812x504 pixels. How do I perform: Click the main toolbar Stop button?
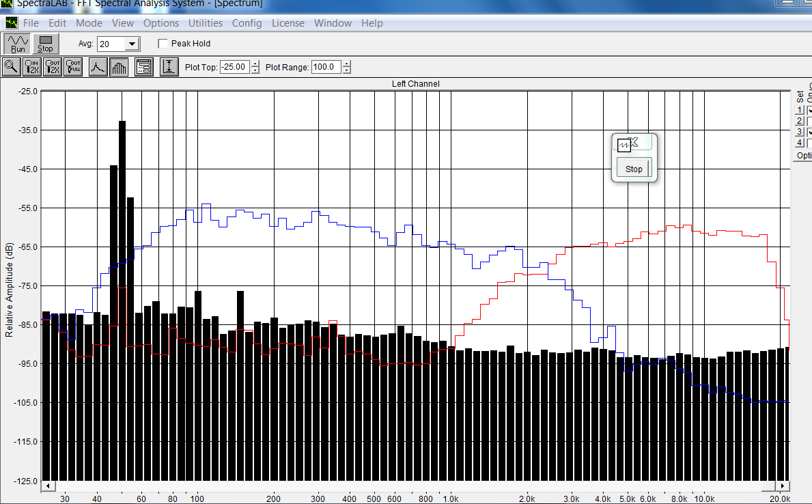46,44
